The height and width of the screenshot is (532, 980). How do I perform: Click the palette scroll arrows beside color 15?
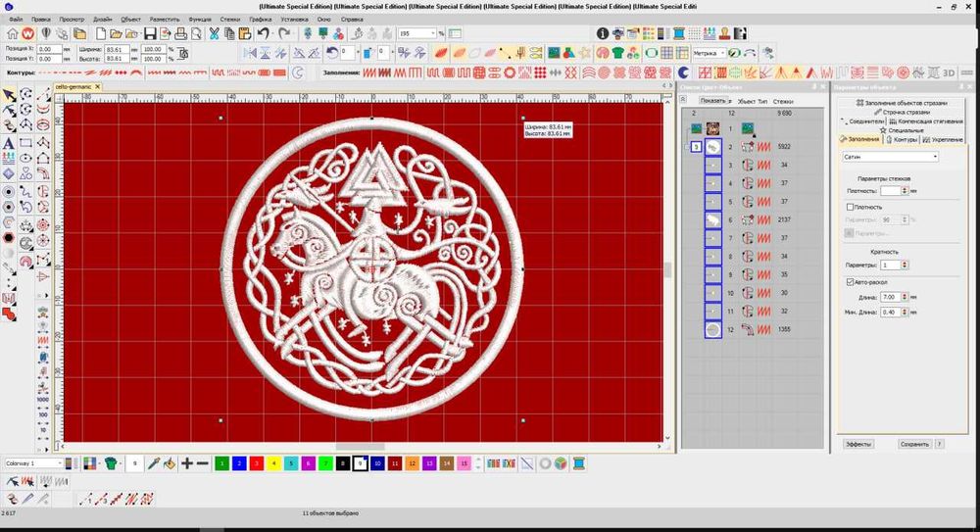click(479, 463)
